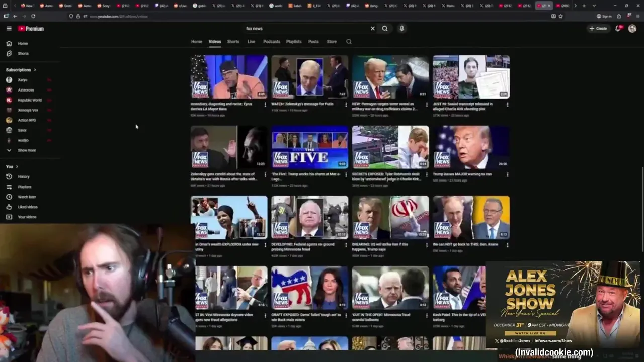Open the Zelenskyy message video options menu

pyautogui.click(x=346, y=105)
